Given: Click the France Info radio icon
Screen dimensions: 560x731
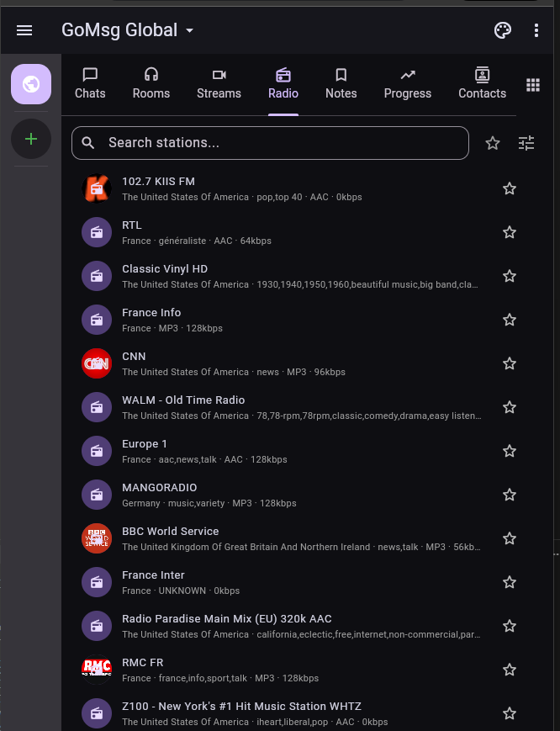Looking at the screenshot, I should [x=97, y=320].
